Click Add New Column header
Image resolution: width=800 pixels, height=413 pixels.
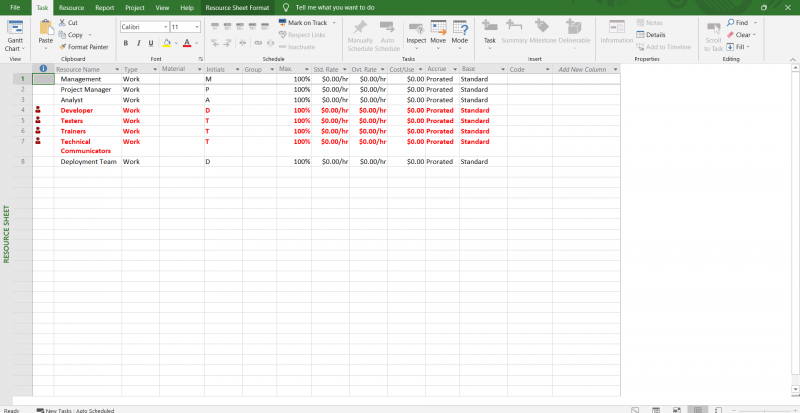coord(582,69)
